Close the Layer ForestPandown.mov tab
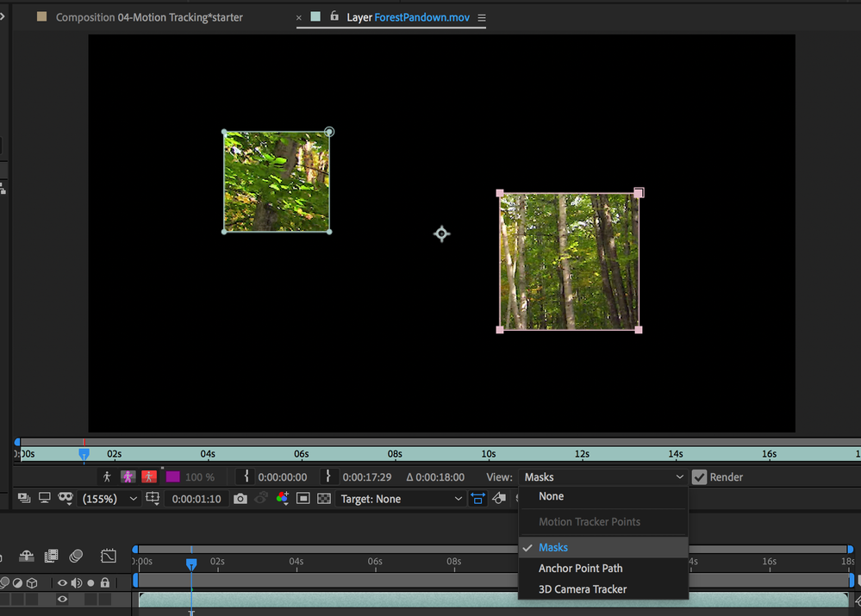The image size is (861, 616). point(299,17)
